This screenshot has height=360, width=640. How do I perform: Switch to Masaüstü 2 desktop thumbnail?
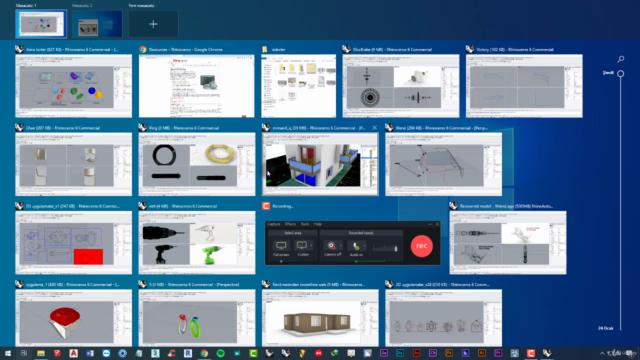97,24
